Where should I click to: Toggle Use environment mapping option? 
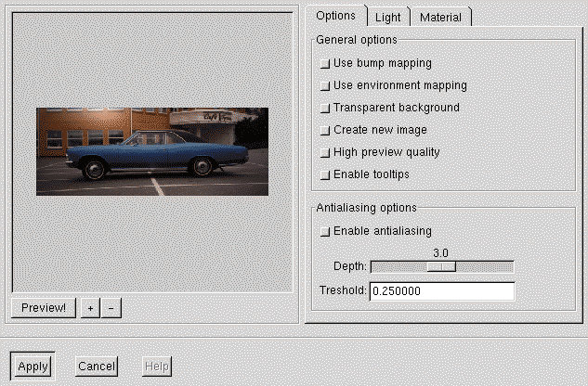(324, 86)
